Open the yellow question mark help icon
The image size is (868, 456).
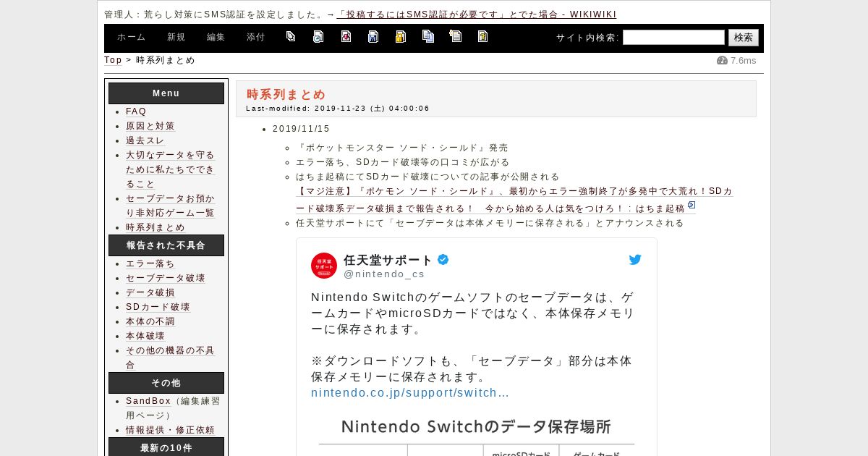click(x=482, y=36)
